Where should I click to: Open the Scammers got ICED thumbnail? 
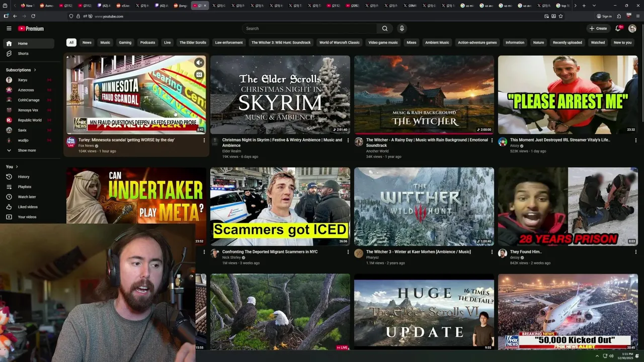[x=280, y=207]
